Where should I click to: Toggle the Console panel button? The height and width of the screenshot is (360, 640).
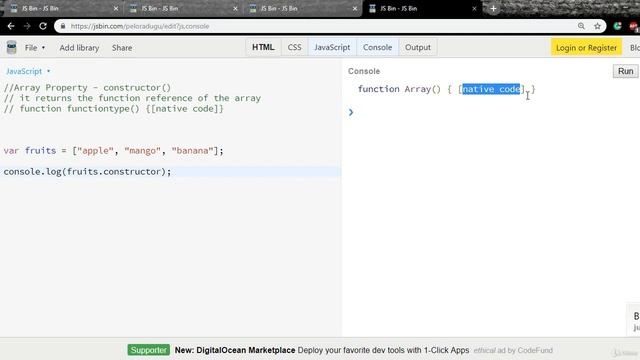pos(378,47)
